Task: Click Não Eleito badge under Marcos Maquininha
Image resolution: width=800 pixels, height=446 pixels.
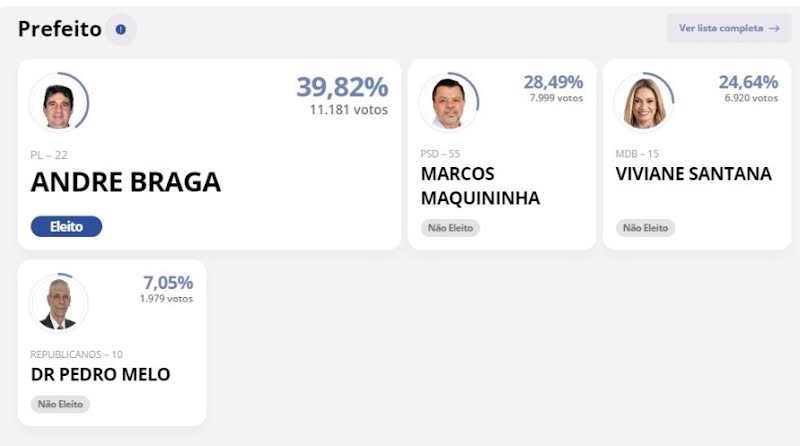Action: click(x=450, y=228)
